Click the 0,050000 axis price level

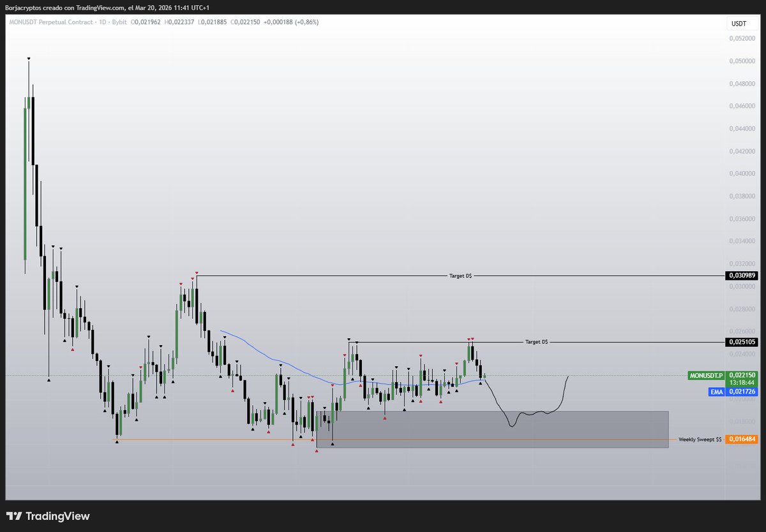click(741, 61)
